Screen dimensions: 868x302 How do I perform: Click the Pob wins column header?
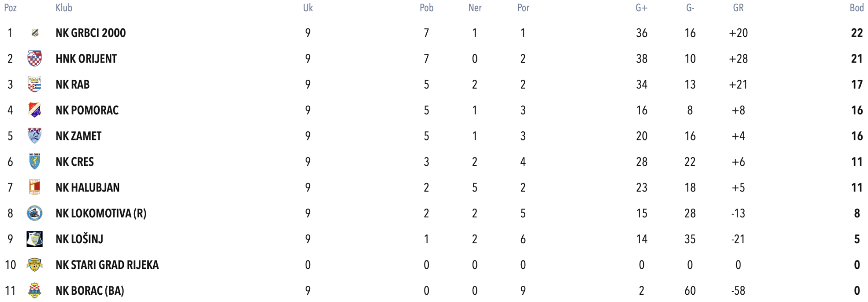(426, 8)
